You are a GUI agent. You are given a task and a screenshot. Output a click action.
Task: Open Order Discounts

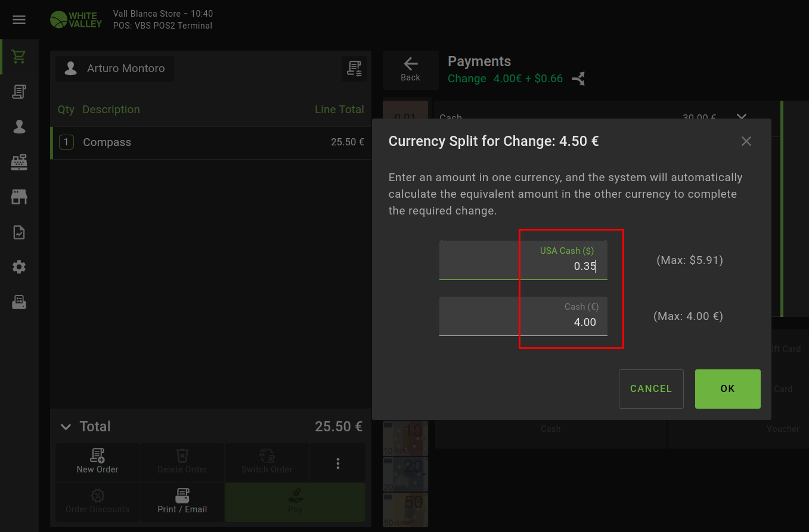pos(98,502)
